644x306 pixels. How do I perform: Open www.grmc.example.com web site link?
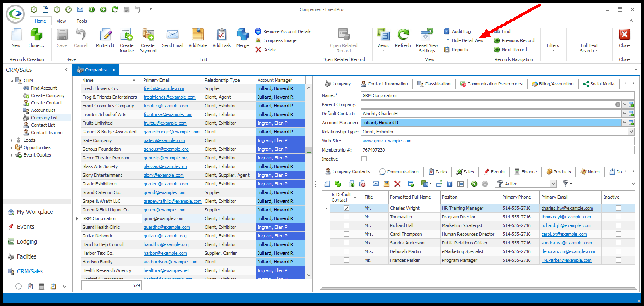pyautogui.click(x=387, y=141)
